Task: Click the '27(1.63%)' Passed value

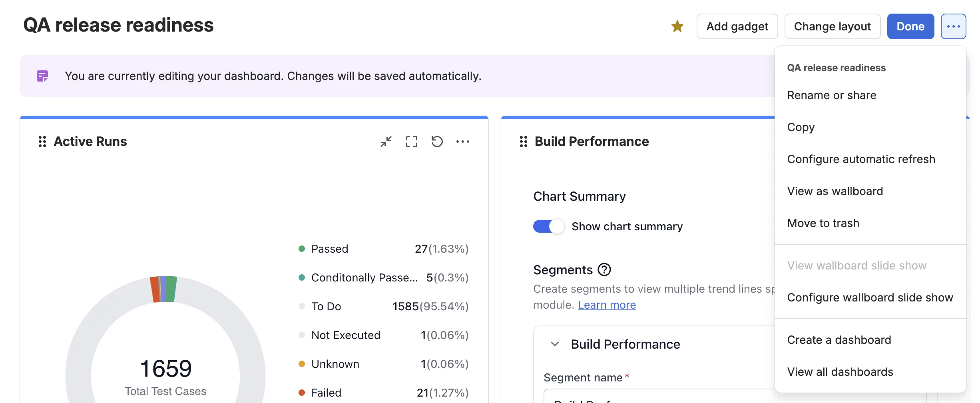Action: pyautogui.click(x=442, y=249)
